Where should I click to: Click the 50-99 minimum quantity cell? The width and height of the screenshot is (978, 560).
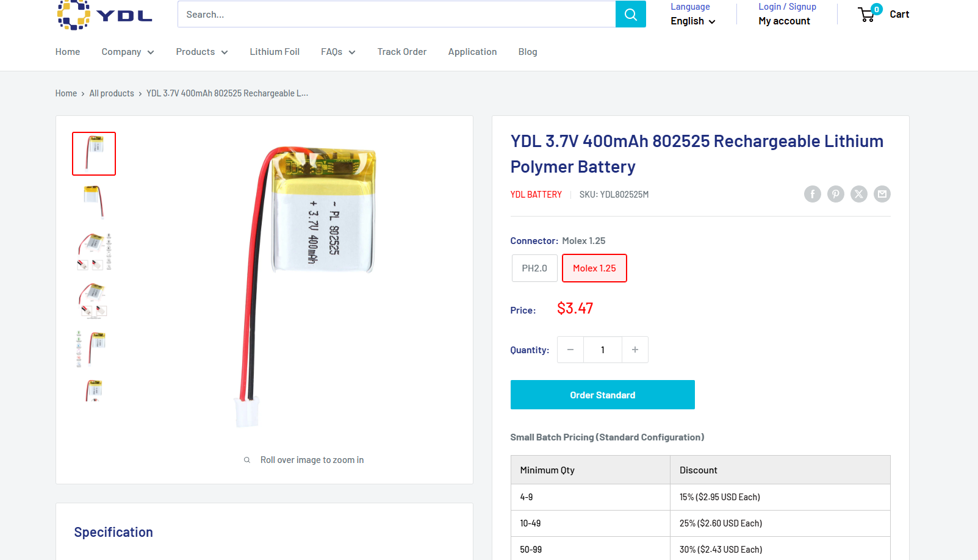pyautogui.click(x=591, y=550)
